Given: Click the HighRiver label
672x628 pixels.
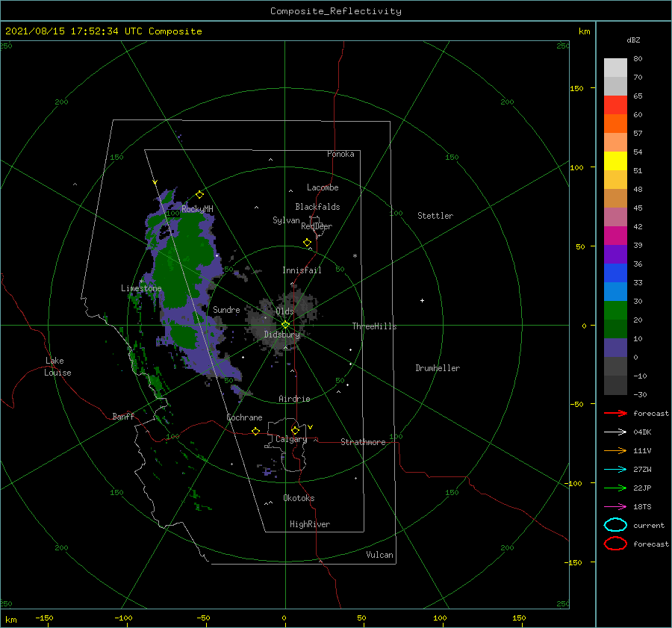Looking at the screenshot, I should 310,524.
